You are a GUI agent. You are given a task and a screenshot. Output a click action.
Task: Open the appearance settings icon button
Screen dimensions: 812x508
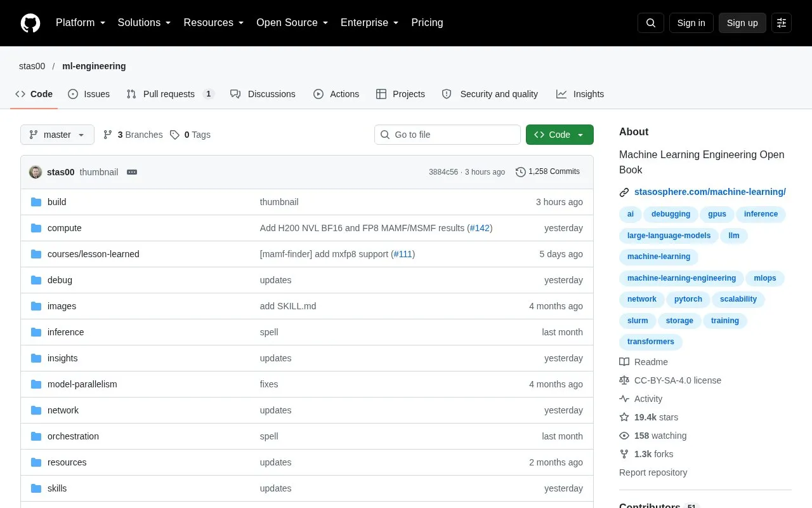[782, 23]
